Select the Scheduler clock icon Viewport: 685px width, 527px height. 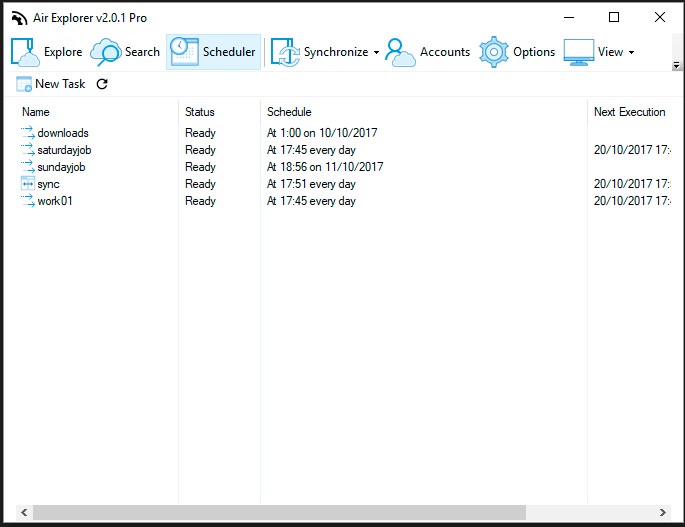pyautogui.click(x=183, y=52)
